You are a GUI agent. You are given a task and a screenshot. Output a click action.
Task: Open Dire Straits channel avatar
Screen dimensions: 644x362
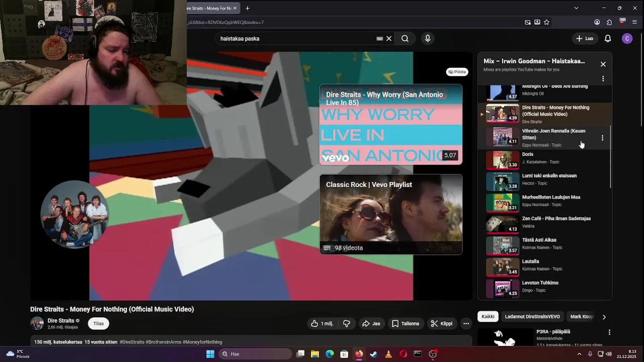[x=37, y=323]
